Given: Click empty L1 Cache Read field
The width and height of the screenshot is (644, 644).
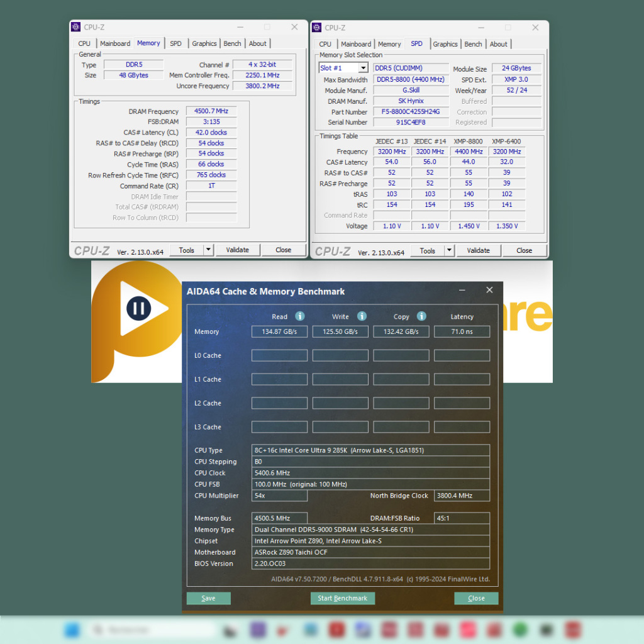Looking at the screenshot, I should point(279,379).
